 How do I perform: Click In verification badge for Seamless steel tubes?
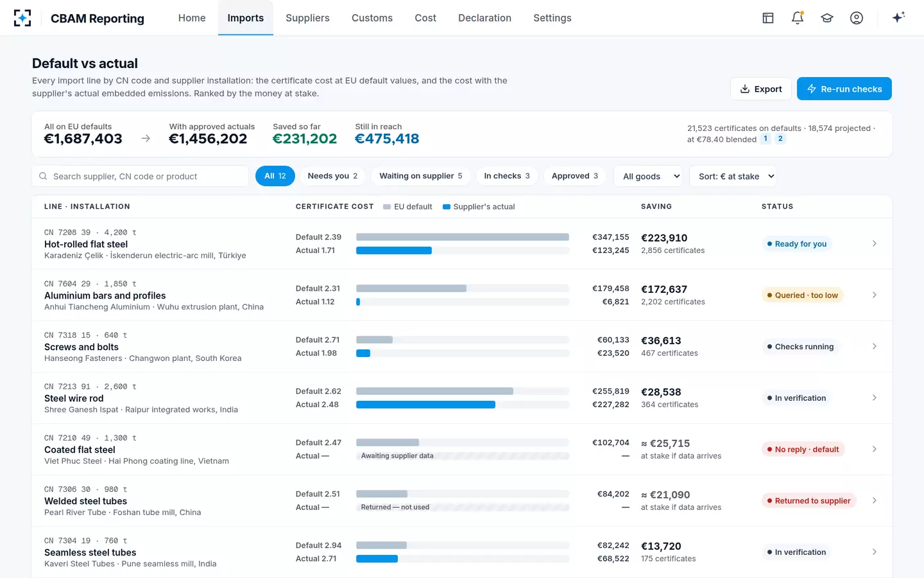point(797,552)
